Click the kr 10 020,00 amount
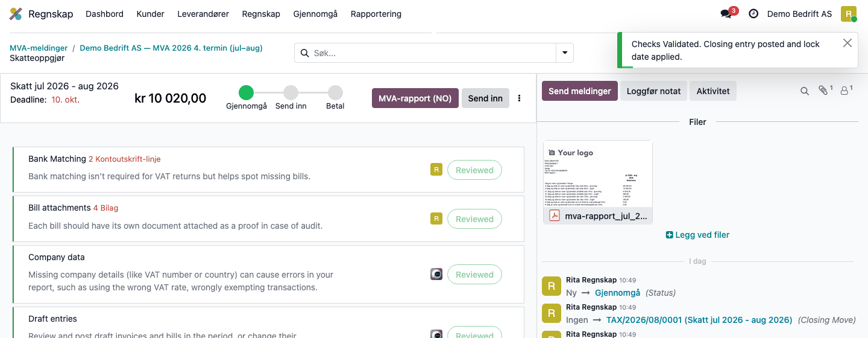This screenshot has width=868, height=338. tap(170, 98)
